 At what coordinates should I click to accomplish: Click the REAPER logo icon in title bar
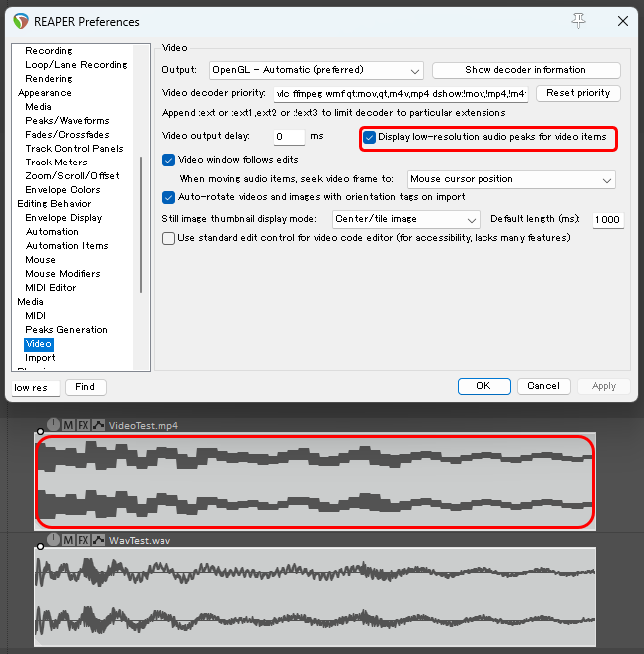(x=21, y=21)
